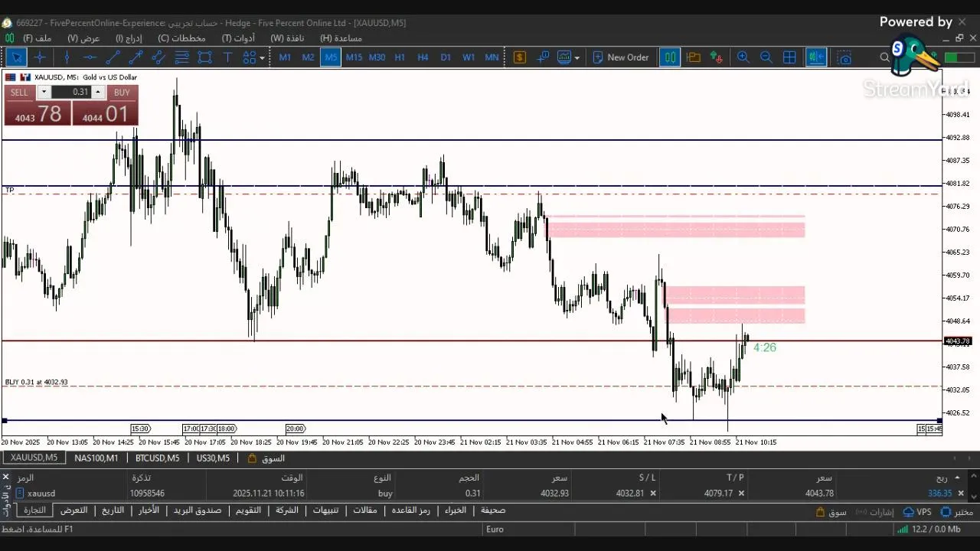Click the VPS cloud icon

coord(917,512)
